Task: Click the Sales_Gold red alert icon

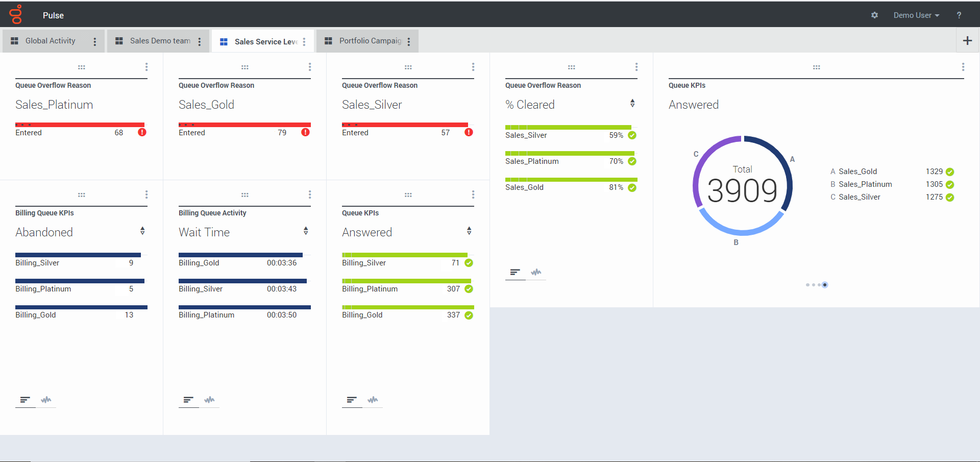Action: coord(305,132)
